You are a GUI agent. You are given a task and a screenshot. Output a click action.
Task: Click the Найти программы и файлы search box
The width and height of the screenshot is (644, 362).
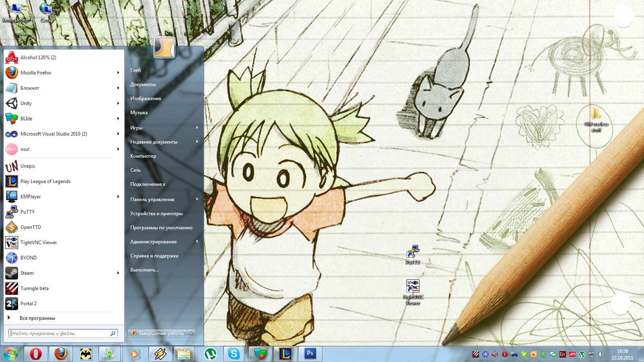click(60, 333)
